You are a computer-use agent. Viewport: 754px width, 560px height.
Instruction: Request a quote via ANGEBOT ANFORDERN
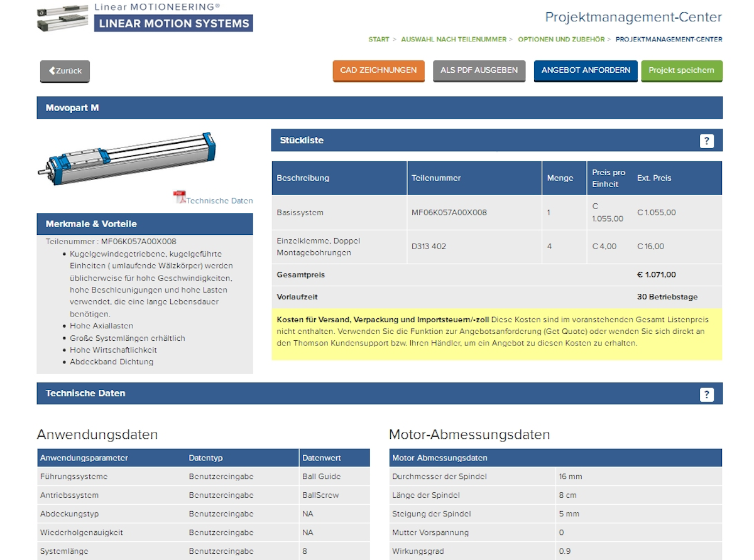pos(585,70)
